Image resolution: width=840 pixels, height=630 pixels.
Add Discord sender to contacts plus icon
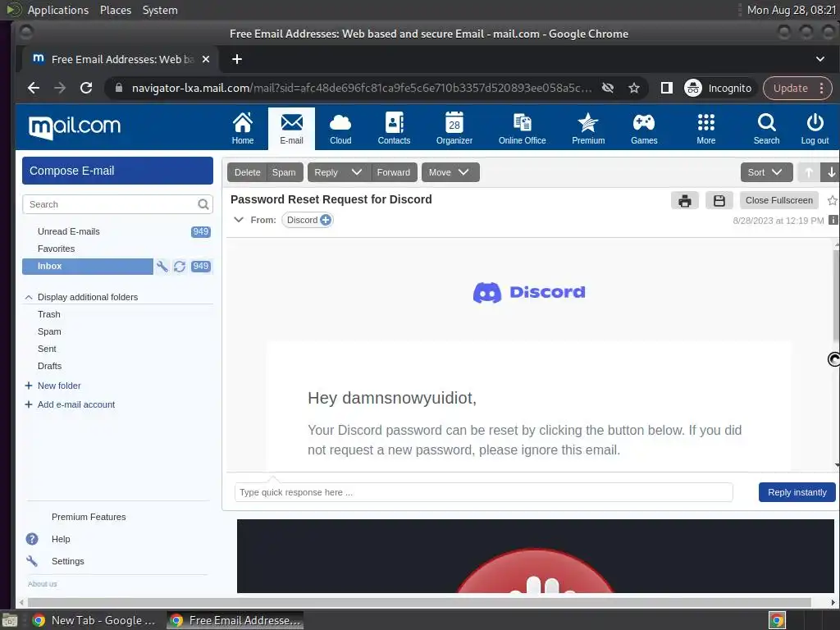coord(325,220)
